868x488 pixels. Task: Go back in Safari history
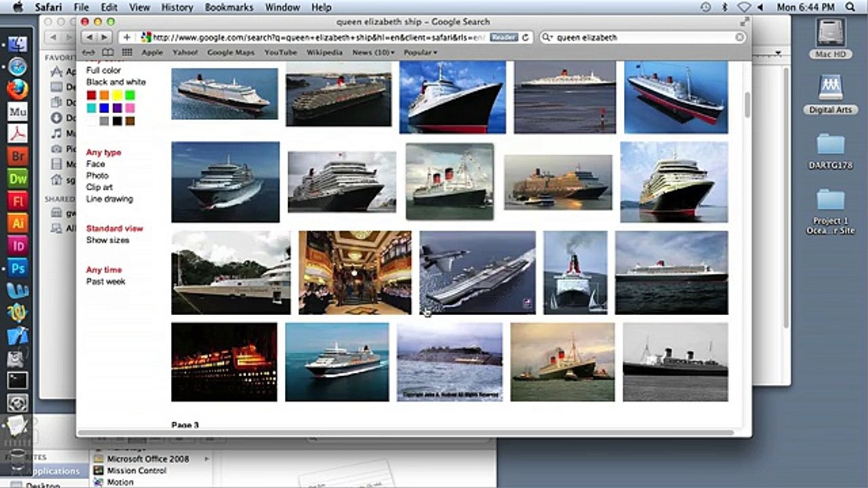point(90,37)
